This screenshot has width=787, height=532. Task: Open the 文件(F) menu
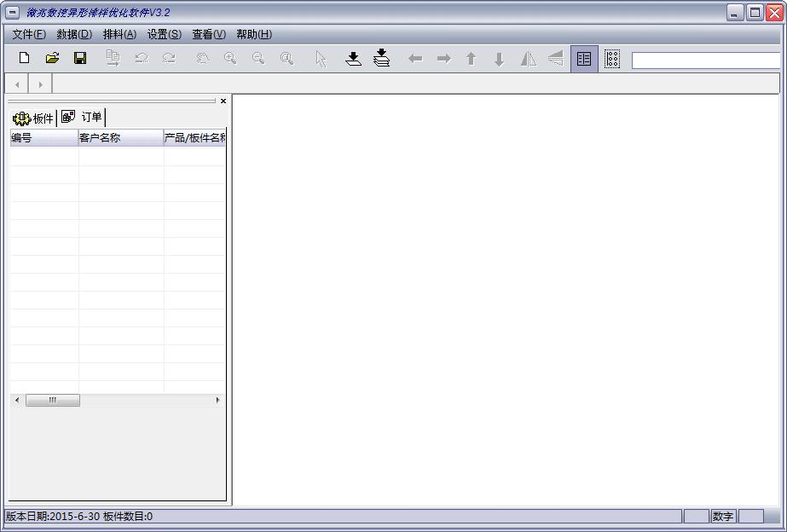click(29, 34)
